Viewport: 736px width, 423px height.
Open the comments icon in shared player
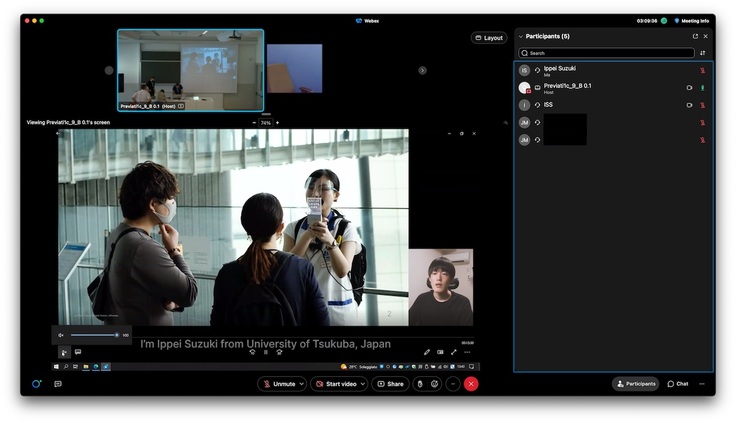pos(78,352)
